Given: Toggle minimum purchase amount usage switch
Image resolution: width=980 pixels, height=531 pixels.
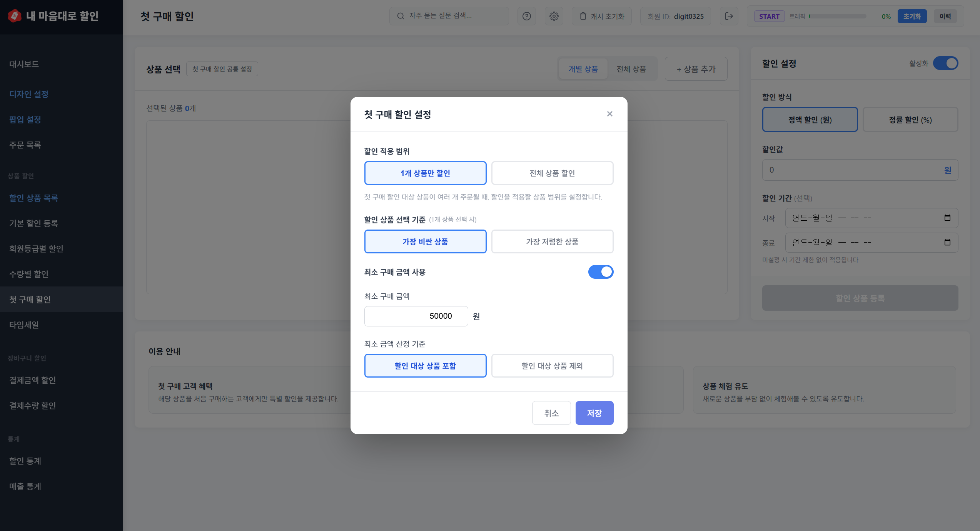Looking at the screenshot, I should point(600,272).
